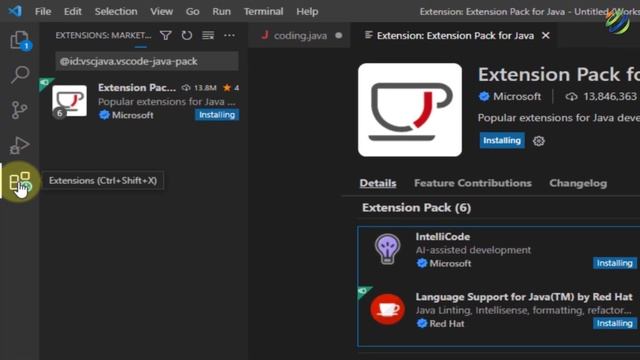Open extensions Views and More Actions menu
Screen dimensions: 640x360
[229, 36]
